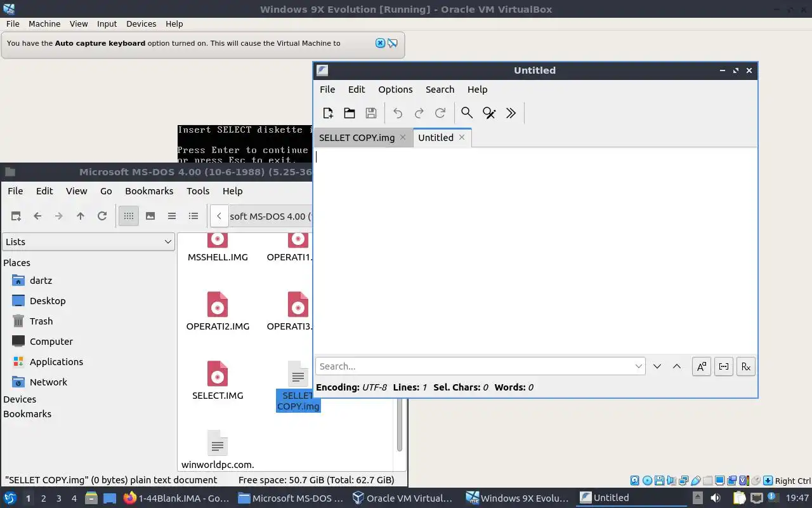Expand the toolbar overflow double-chevron
The width and height of the screenshot is (812, 508).
coord(511,113)
